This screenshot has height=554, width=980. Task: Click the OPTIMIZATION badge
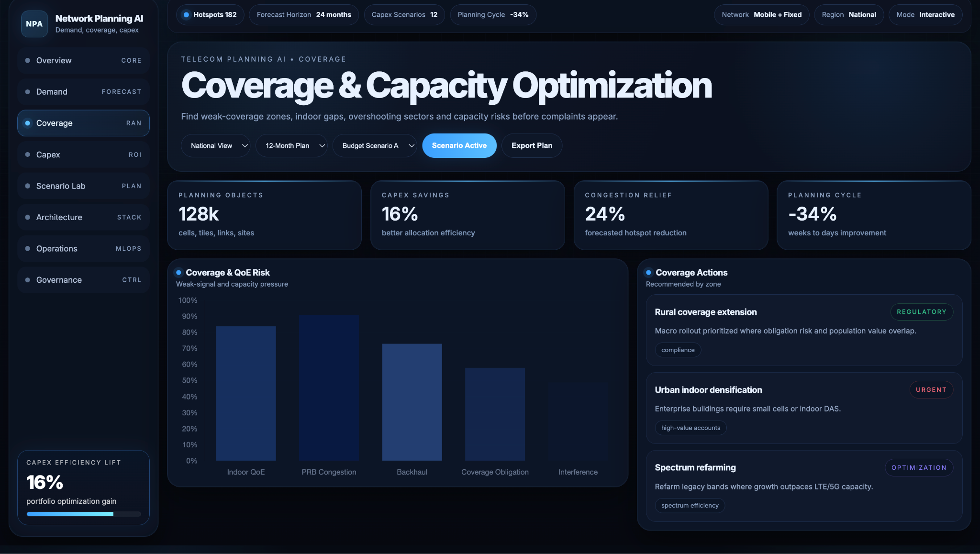click(918, 467)
